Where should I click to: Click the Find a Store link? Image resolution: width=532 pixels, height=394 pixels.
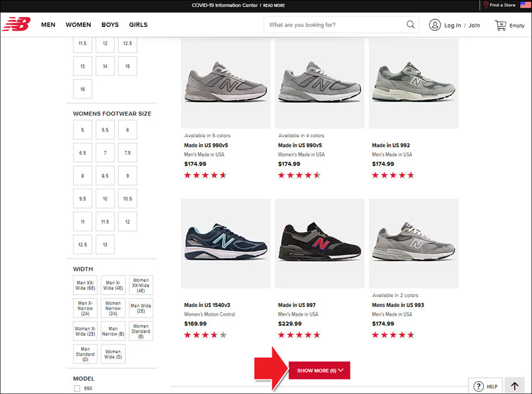click(x=502, y=5)
